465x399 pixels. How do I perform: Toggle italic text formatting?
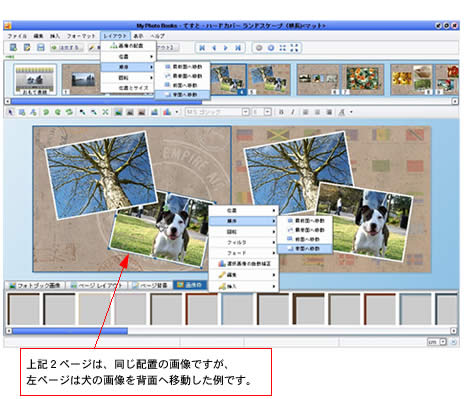tap(293, 112)
